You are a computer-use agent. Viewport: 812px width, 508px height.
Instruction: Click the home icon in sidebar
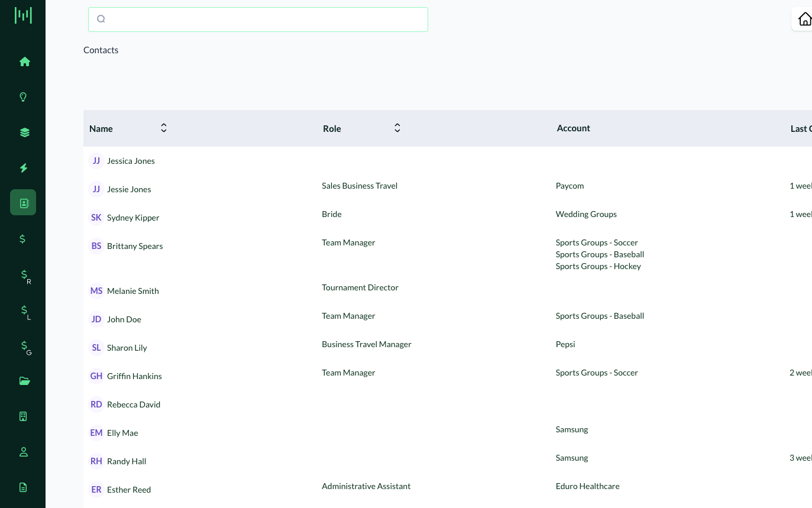[x=24, y=62]
